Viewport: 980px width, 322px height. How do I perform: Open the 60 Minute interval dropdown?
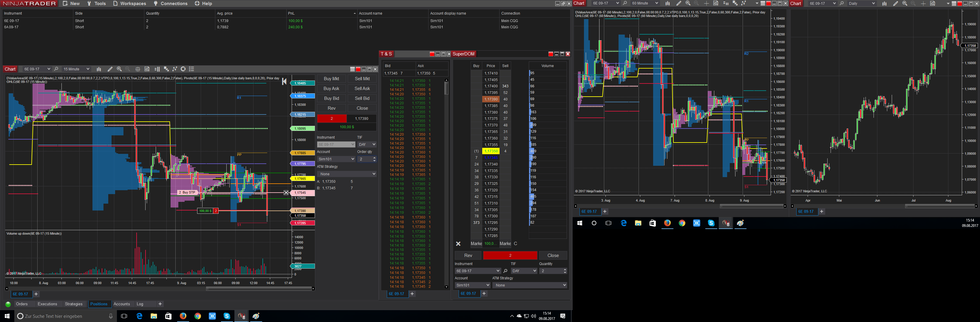coord(644,3)
